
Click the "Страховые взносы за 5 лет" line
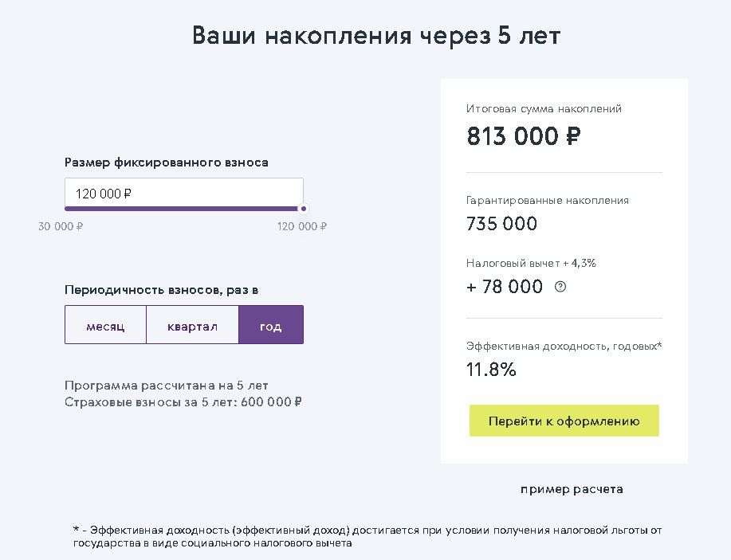click(x=183, y=401)
